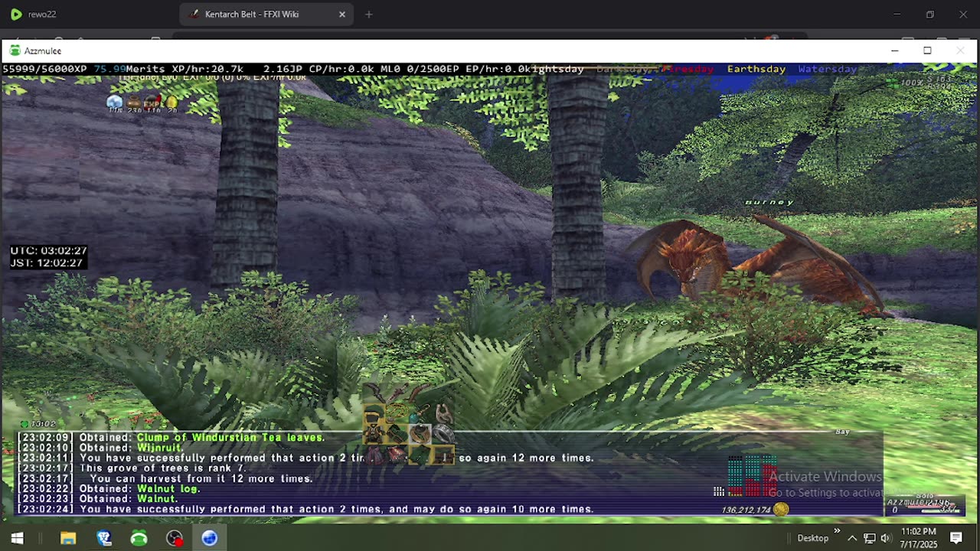Image resolution: width=980 pixels, height=551 pixels.
Task: Click the small white grid icon by meter
Action: [718, 491]
